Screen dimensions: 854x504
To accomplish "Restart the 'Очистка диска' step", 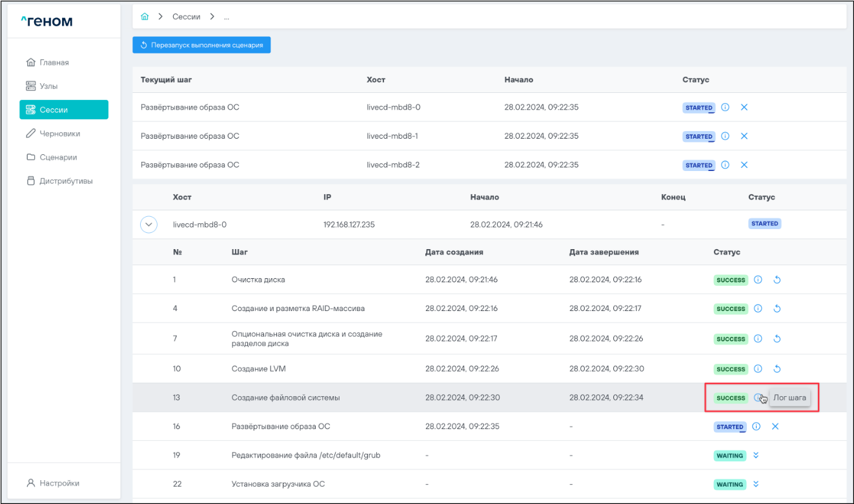I will 777,280.
